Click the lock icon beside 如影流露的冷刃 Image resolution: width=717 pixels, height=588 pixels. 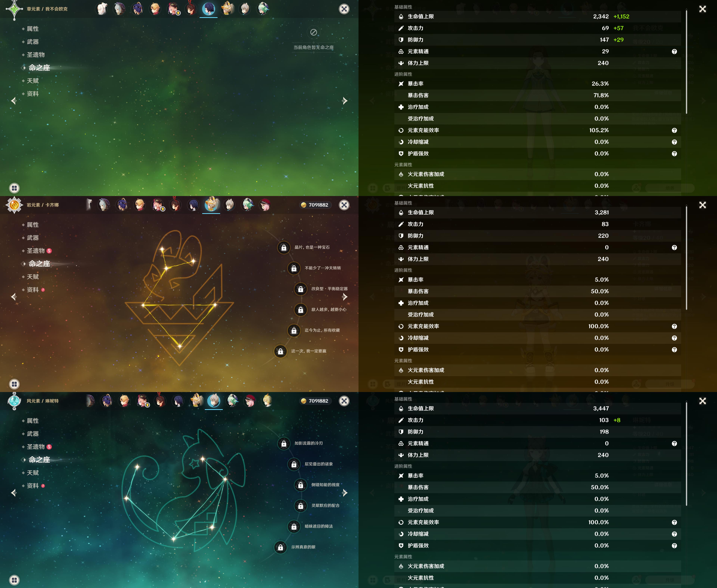coord(284,444)
